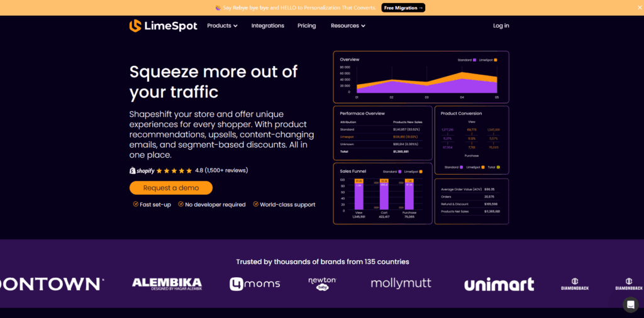Click the Shopify logo beside the rating
This screenshot has width=644, height=318.
pyautogui.click(x=142, y=170)
